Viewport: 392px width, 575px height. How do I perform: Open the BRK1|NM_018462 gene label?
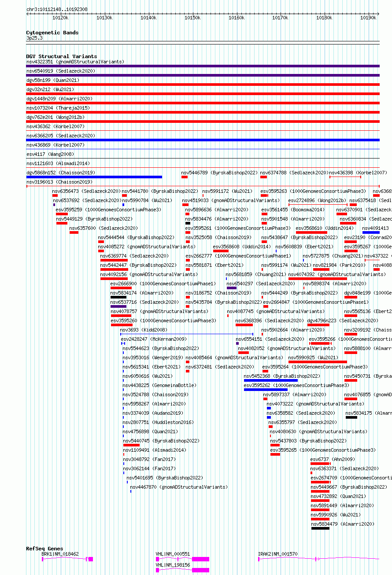click(x=60, y=554)
